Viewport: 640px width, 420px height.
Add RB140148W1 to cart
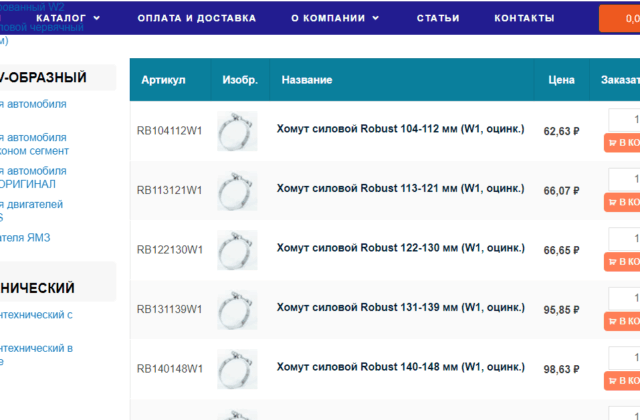pyautogui.click(x=622, y=381)
